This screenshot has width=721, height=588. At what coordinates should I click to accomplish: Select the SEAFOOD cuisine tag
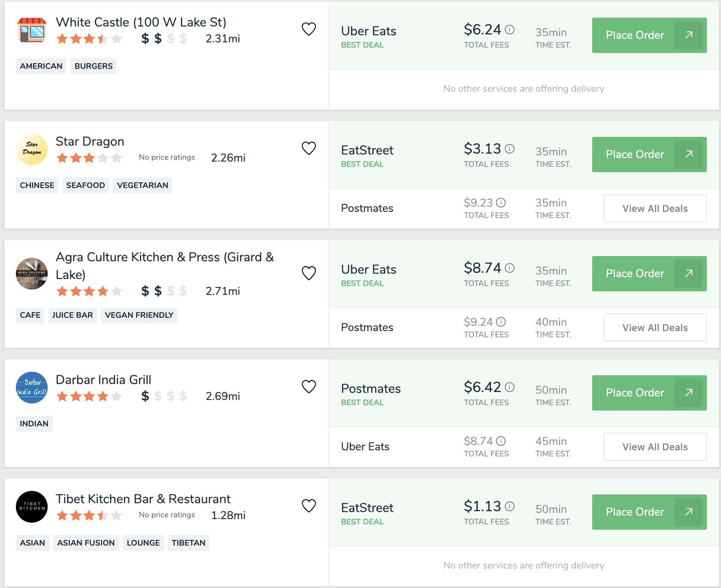pyautogui.click(x=86, y=185)
